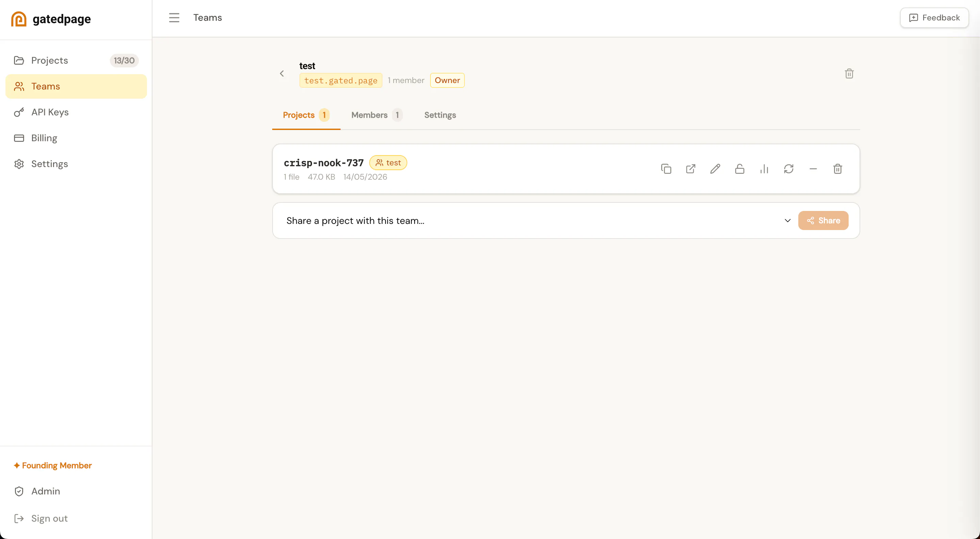Click the 13/30 projects count badge
This screenshot has width=980, height=539.
tap(124, 61)
